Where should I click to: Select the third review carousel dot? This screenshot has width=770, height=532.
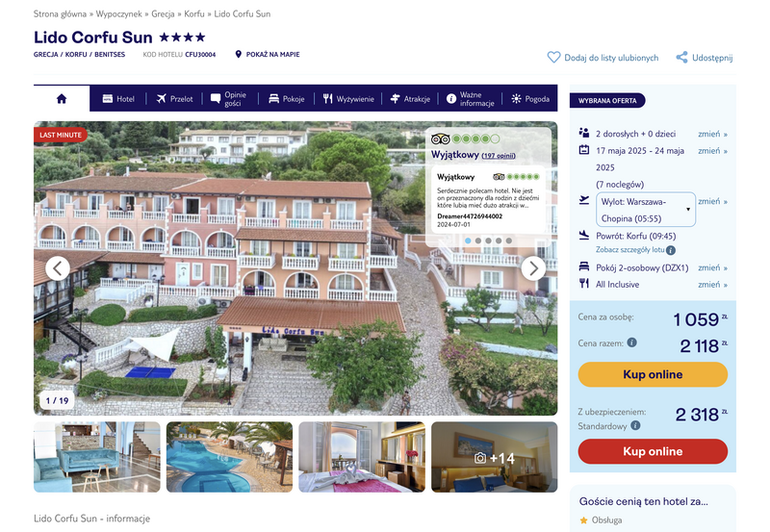pos(488,241)
